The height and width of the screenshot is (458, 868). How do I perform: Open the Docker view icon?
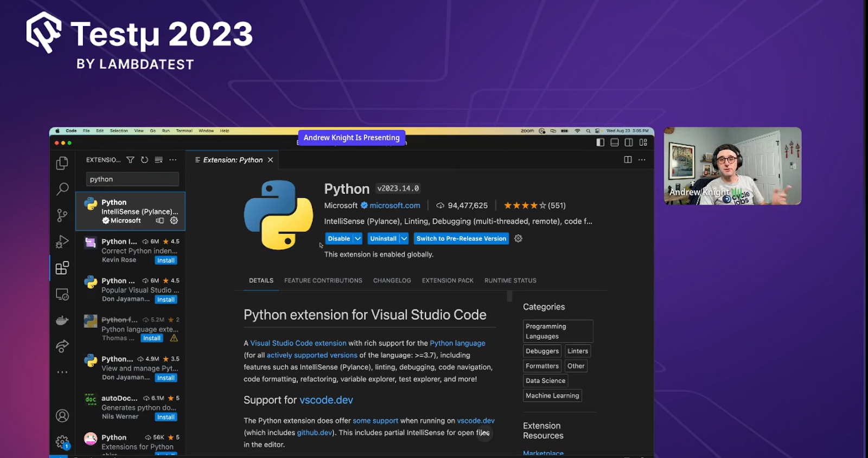pos(62,320)
